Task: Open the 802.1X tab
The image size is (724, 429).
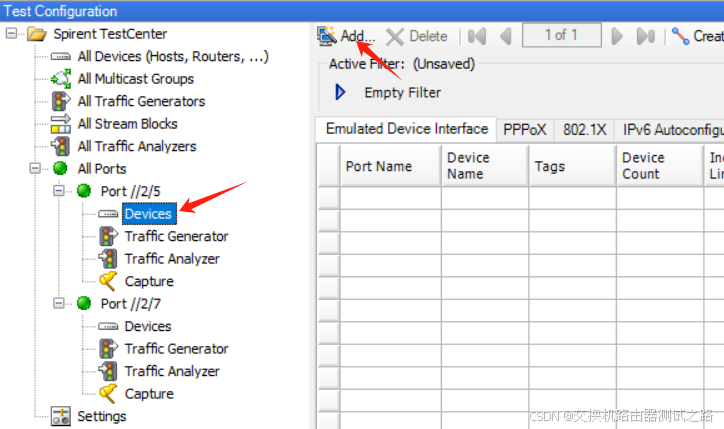Action: pyautogui.click(x=584, y=129)
